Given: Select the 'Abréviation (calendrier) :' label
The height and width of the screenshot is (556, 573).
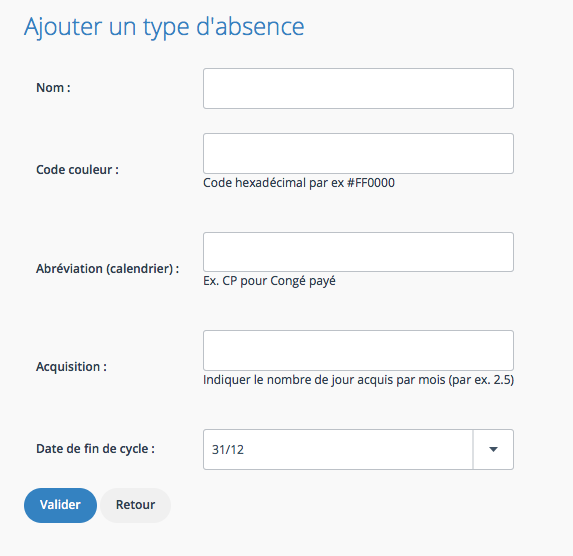Looking at the screenshot, I should [x=107, y=269].
